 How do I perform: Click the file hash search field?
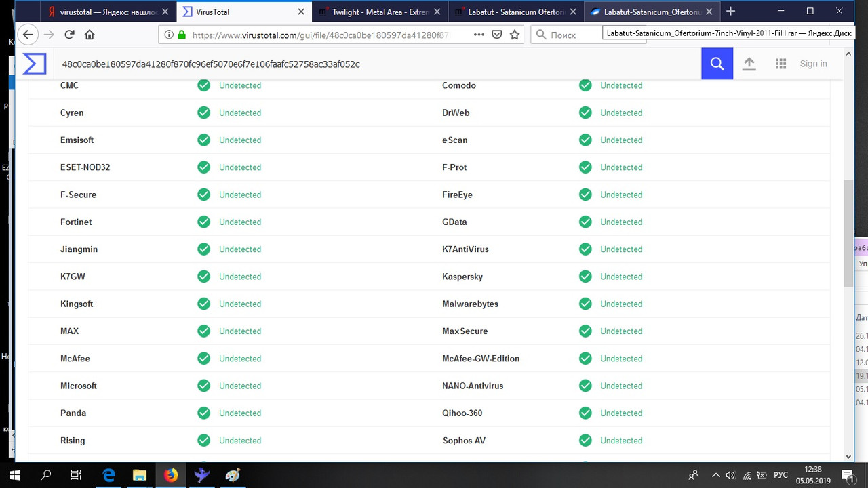coord(376,64)
